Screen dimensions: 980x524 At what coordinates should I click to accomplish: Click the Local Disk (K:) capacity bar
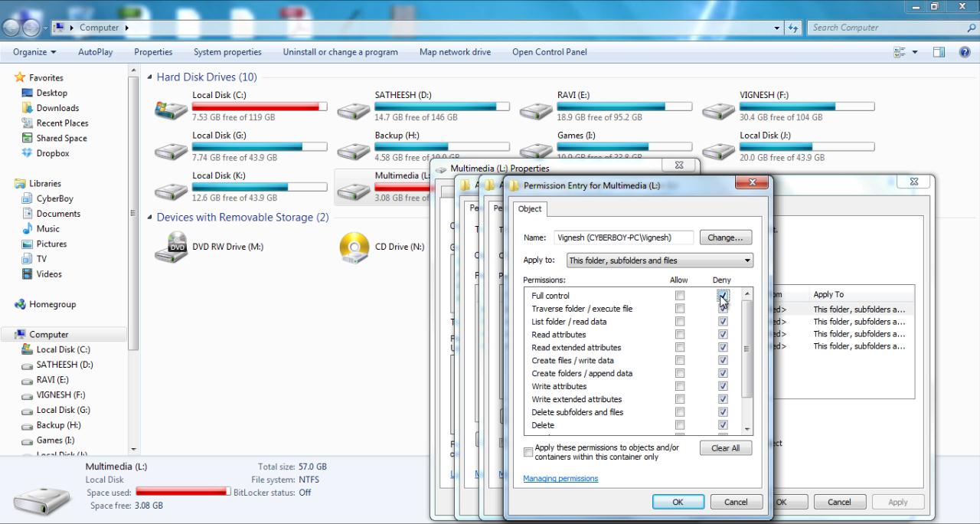point(260,187)
